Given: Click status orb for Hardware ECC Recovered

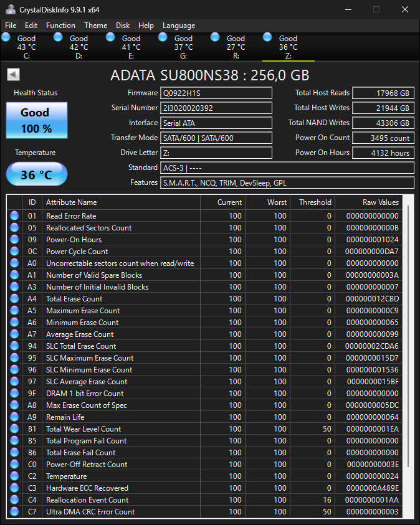Looking at the screenshot, I should pyautogui.click(x=14, y=488).
